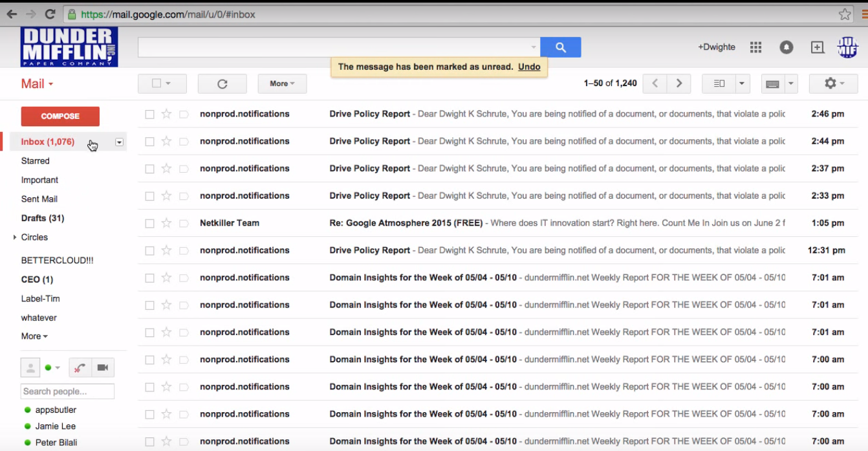The height and width of the screenshot is (451, 868).
Task: Click the phone call icon above contacts
Action: tap(80, 368)
